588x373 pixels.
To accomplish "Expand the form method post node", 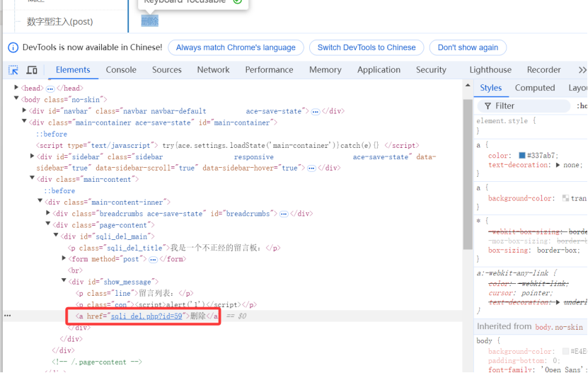I will [64, 258].
